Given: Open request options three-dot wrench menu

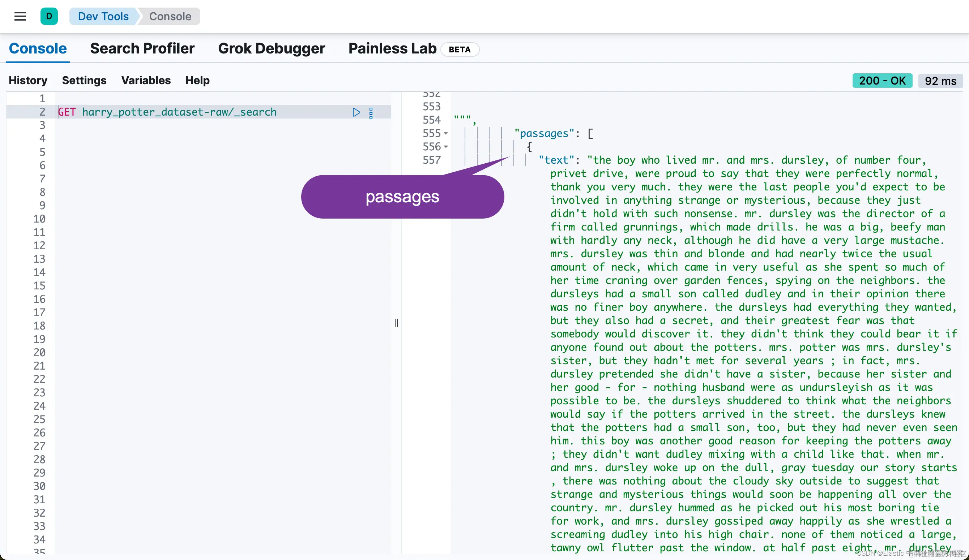Looking at the screenshot, I should pos(371,113).
